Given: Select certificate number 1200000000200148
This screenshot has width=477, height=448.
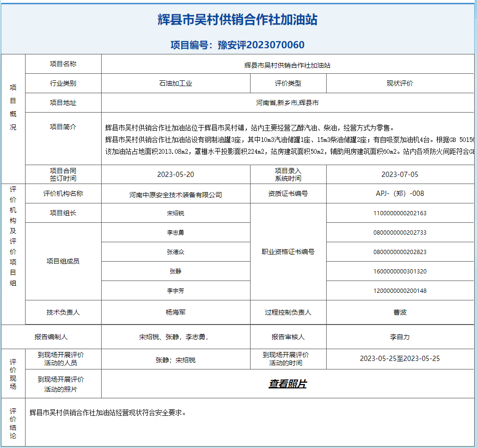Looking at the screenshot, I should tap(400, 291).
